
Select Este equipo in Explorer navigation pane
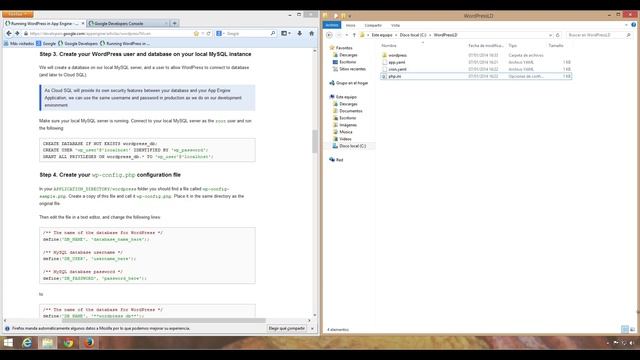tap(346, 97)
